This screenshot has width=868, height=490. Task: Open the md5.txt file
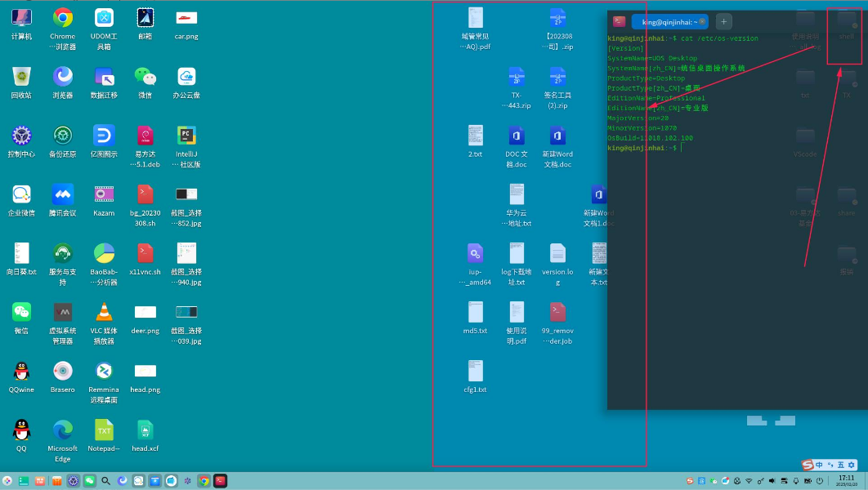(475, 313)
